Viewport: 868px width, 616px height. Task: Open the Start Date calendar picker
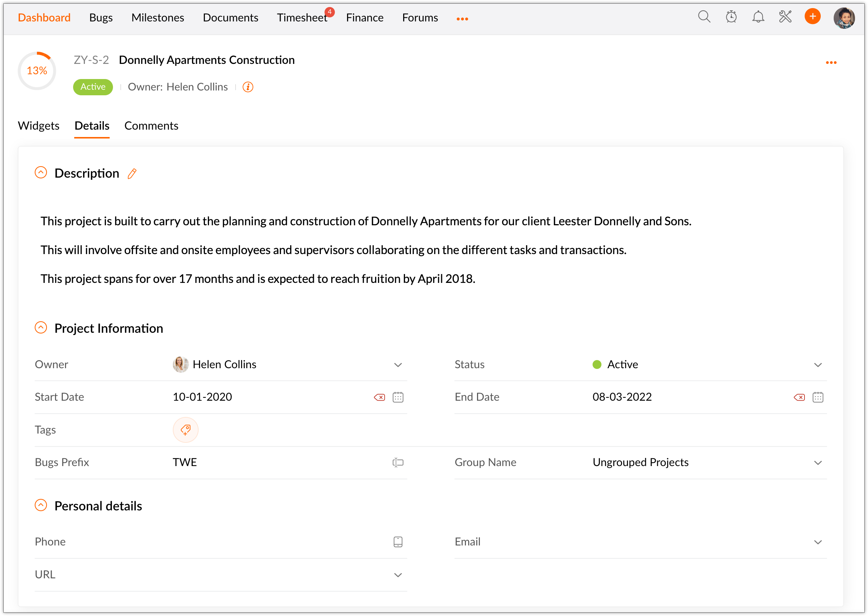397,397
